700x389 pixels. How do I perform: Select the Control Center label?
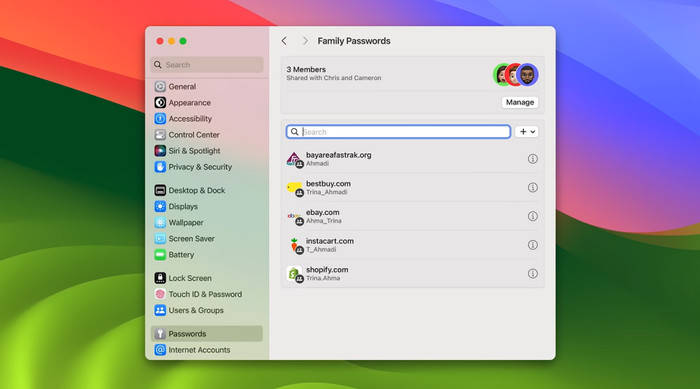(x=194, y=135)
